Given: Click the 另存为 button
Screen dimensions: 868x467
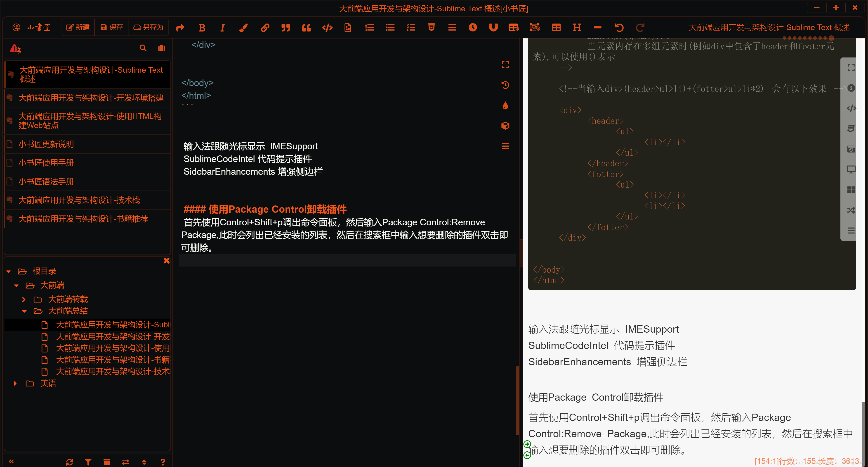Looking at the screenshot, I should (148, 27).
